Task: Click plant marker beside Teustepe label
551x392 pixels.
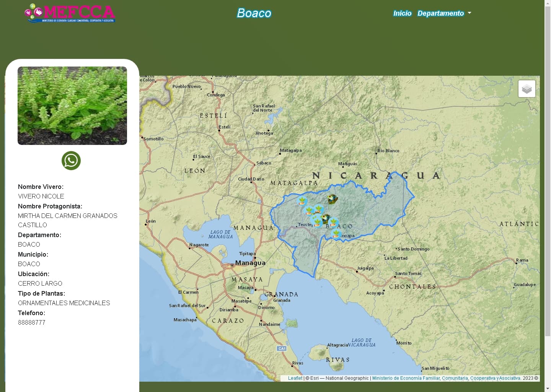Action: point(316,221)
